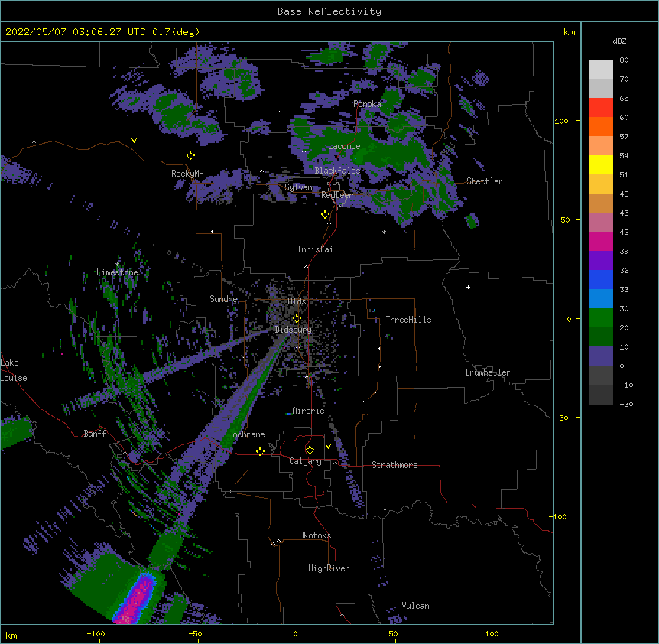Click the ThreeHills town label
The image size is (659, 644).
point(408,320)
